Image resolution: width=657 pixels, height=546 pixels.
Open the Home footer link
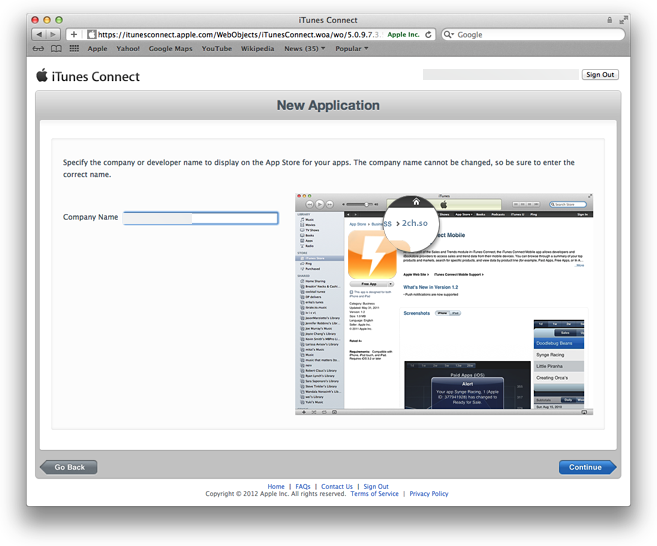tap(276, 486)
